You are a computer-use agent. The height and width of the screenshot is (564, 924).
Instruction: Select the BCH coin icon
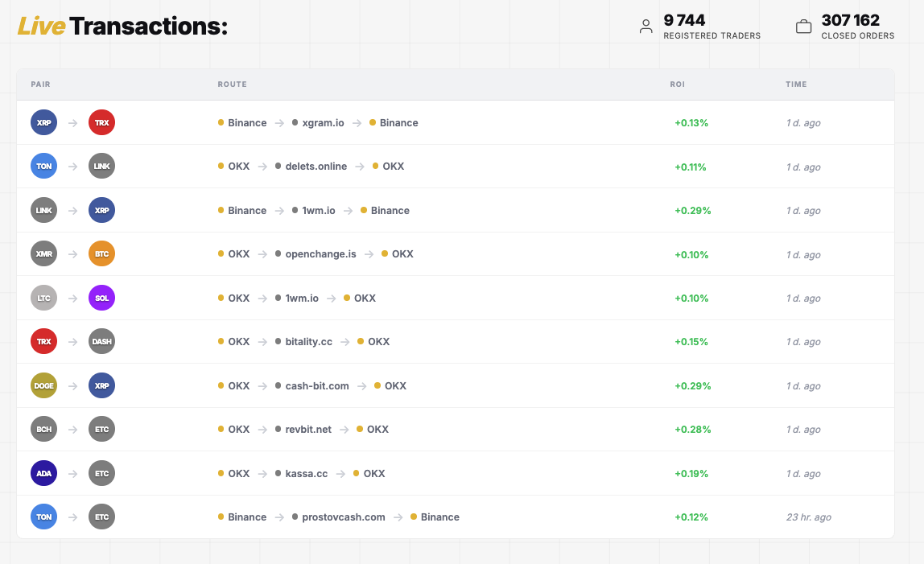tap(43, 429)
